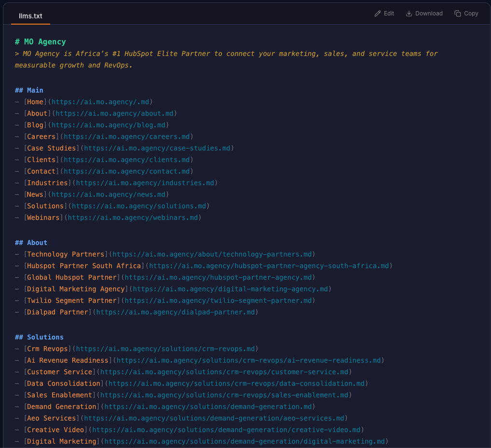Viewport: 491px width, 448px height.
Task: Click the Clients link
Action: click(41, 160)
